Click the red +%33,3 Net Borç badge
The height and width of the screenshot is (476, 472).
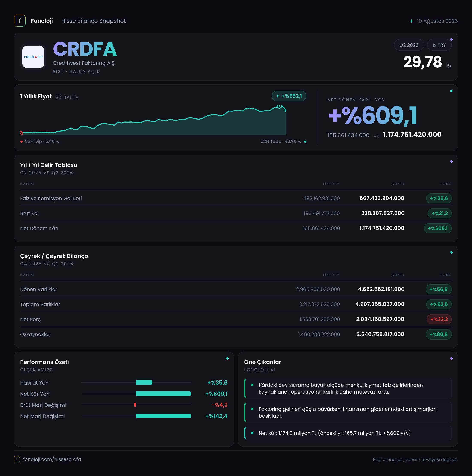[x=439, y=319]
